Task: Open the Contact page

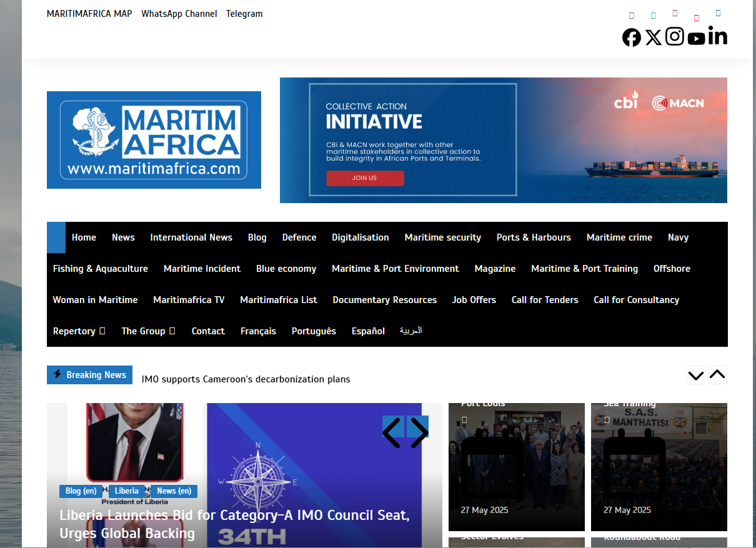Action: pyautogui.click(x=208, y=331)
